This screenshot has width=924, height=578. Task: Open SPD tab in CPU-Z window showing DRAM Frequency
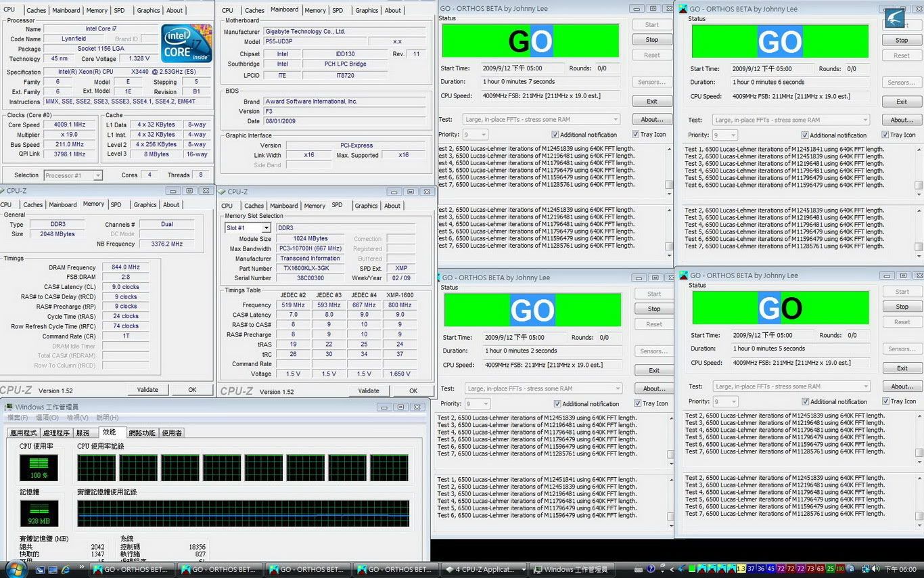tap(116, 204)
